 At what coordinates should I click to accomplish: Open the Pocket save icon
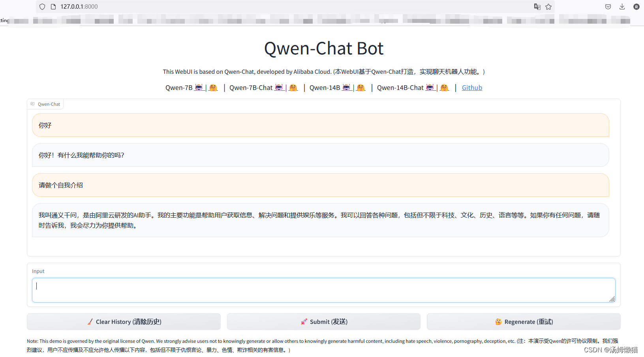tap(608, 7)
